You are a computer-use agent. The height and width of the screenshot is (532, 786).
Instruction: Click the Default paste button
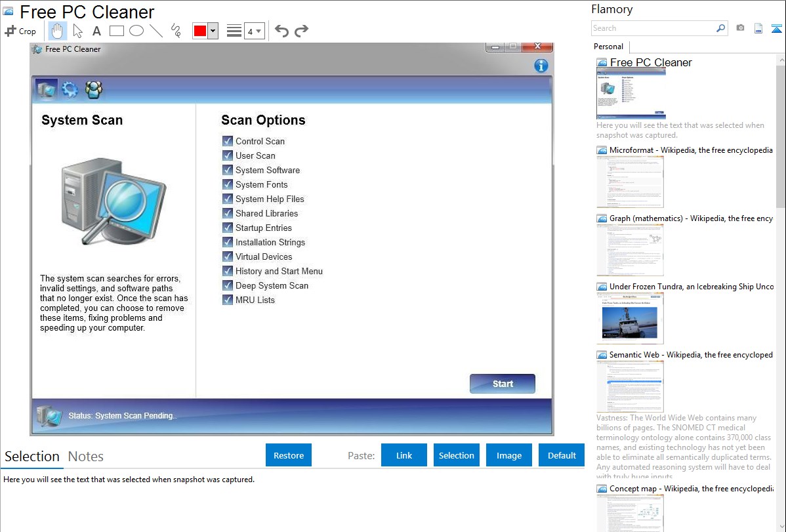pos(562,455)
